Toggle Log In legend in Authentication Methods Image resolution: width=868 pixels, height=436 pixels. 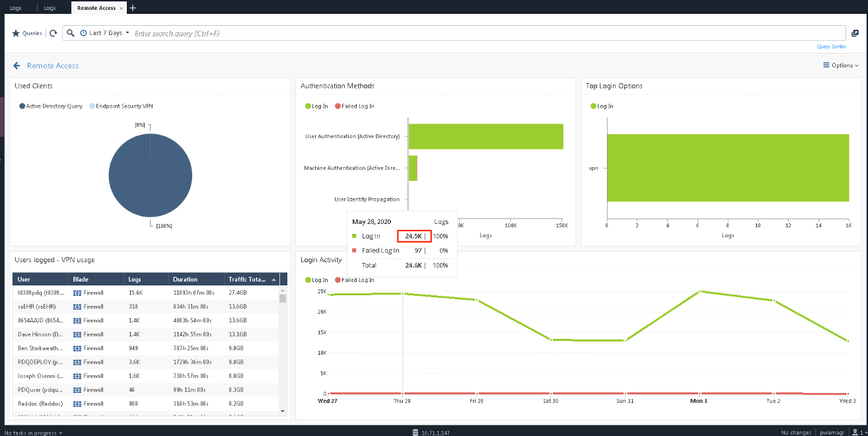[308, 106]
